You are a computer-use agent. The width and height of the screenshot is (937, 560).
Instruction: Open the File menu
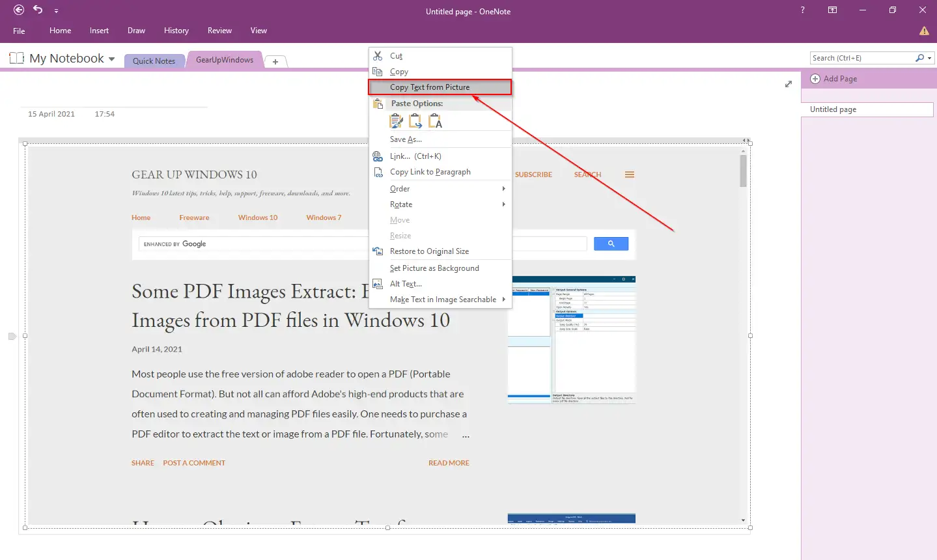(x=19, y=31)
